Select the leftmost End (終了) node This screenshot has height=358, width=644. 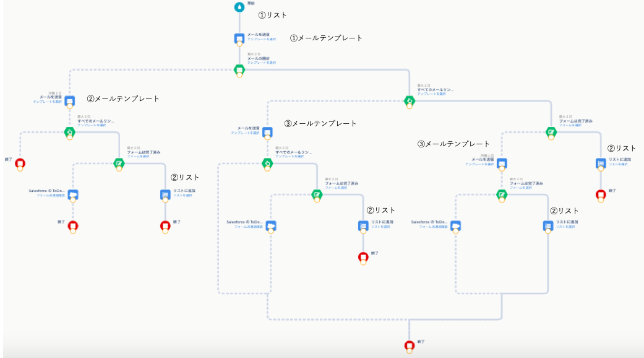coord(20,164)
